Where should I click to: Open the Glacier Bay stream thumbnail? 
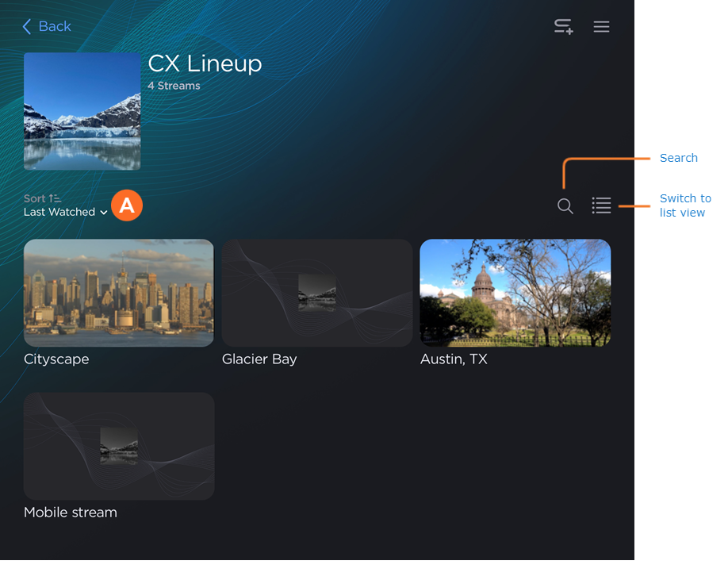click(x=317, y=293)
